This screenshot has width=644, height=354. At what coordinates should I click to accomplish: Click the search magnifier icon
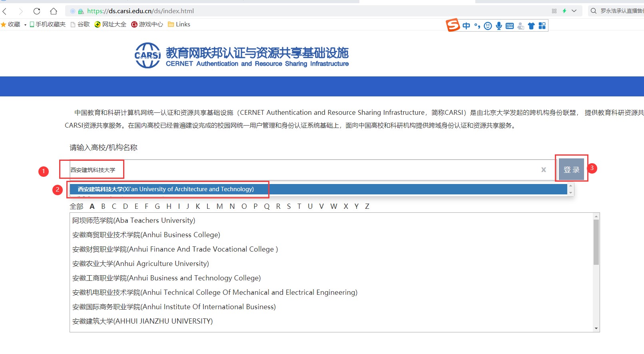[594, 11]
